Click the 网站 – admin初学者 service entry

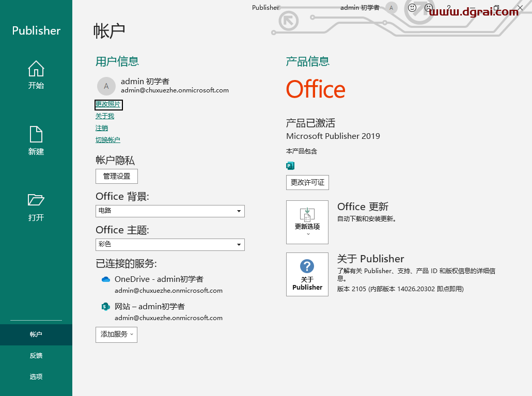(x=150, y=307)
